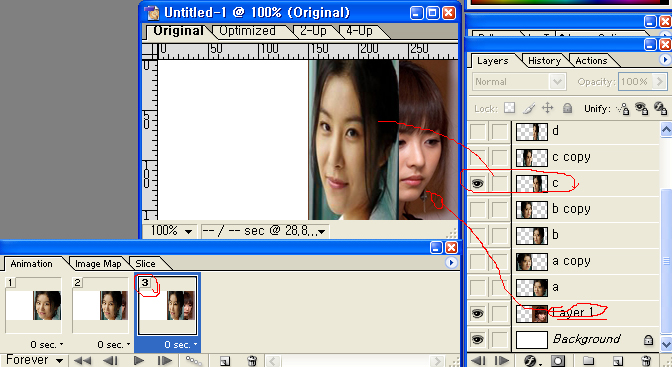Delete layer using trash icon in Layers panel

(x=646, y=361)
